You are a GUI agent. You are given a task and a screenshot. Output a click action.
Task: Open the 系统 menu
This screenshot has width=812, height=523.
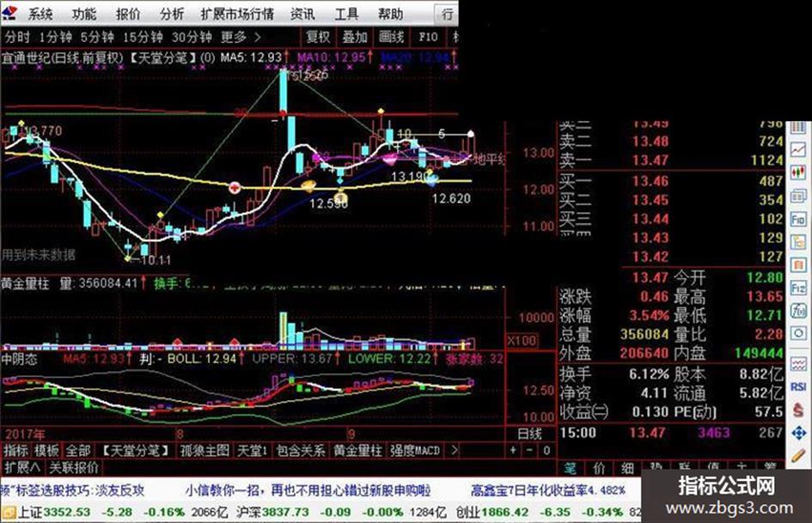coord(40,14)
